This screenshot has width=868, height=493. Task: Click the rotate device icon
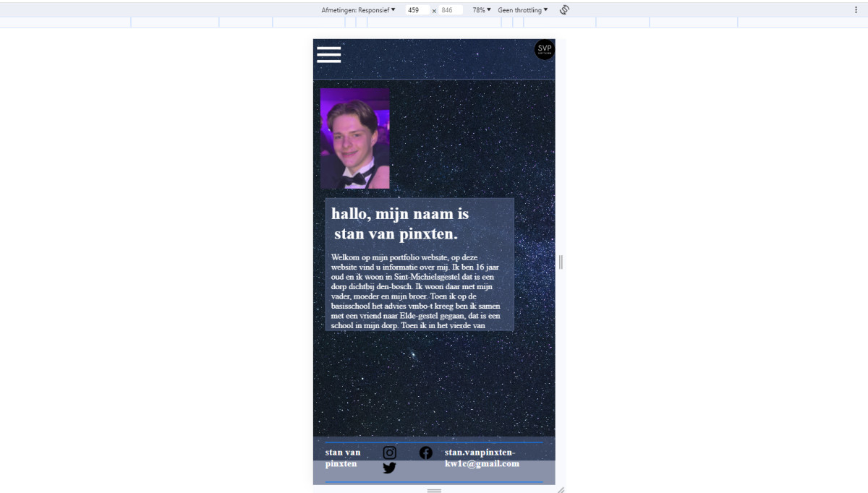pos(564,10)
